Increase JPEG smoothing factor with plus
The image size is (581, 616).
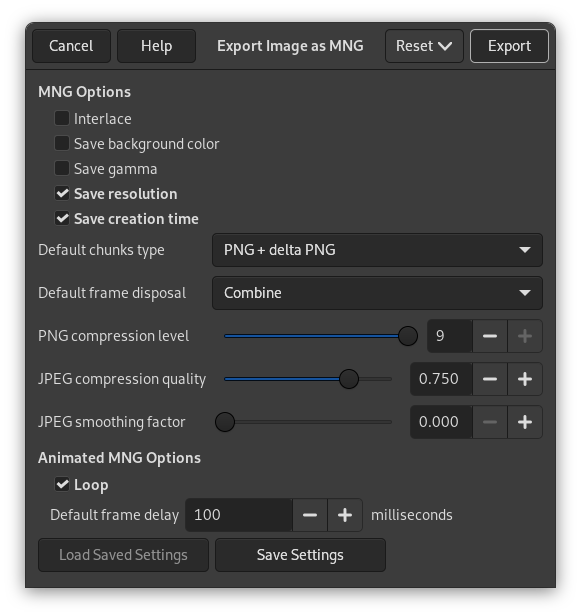click(525, 422)
